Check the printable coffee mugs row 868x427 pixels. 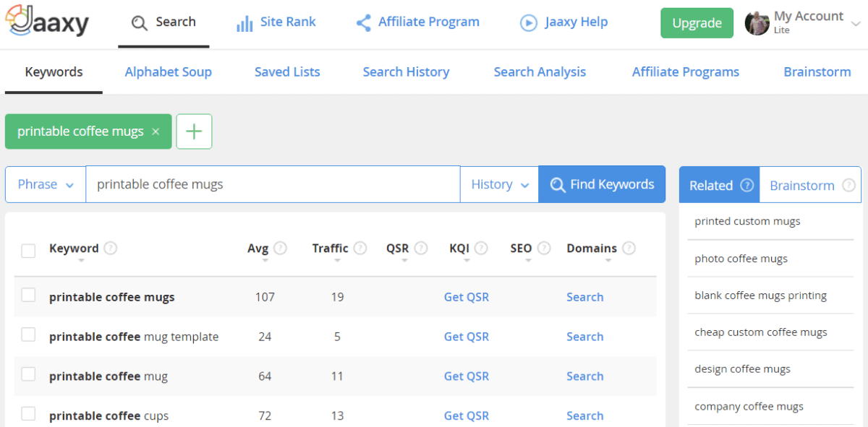[x=28, y=295]
